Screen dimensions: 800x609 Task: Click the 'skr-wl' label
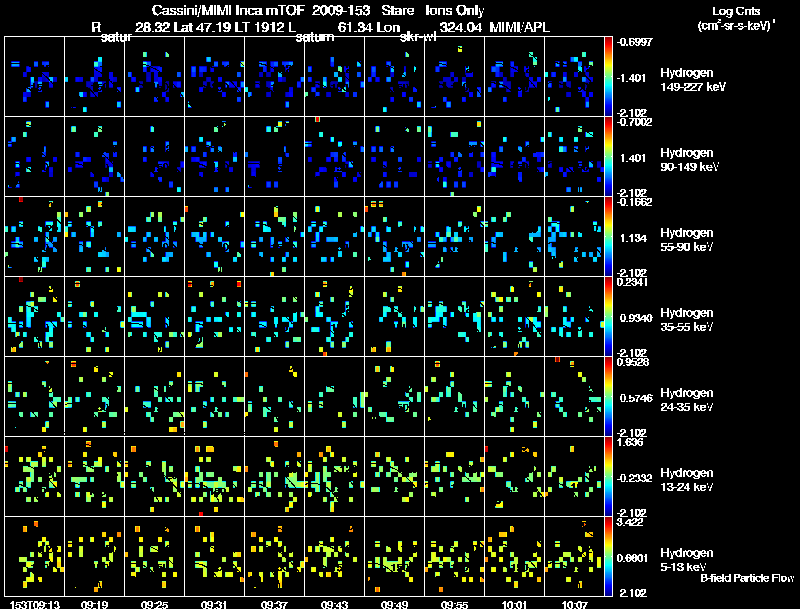(418, 38)
